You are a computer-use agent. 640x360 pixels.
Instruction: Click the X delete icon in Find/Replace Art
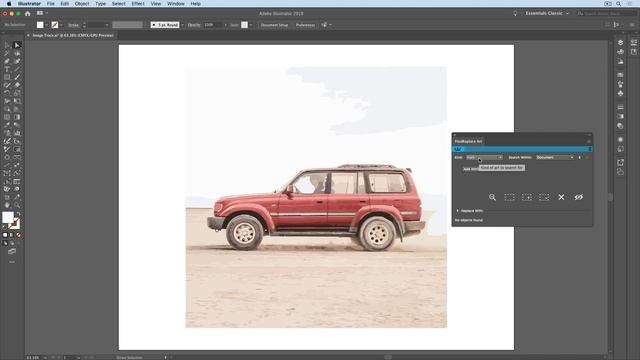point(561,197)
